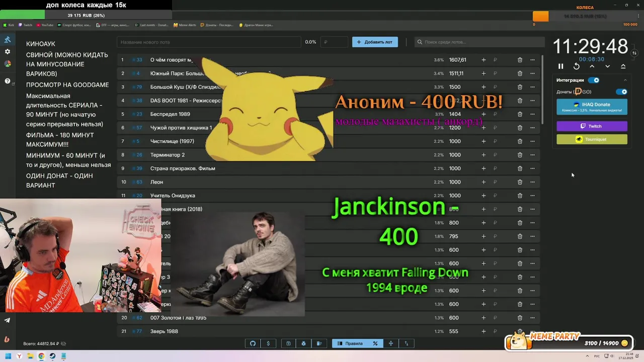Click the lot search field
Image resolution: width=644 pixels, height=362 pixels.
tap(479, 42)
